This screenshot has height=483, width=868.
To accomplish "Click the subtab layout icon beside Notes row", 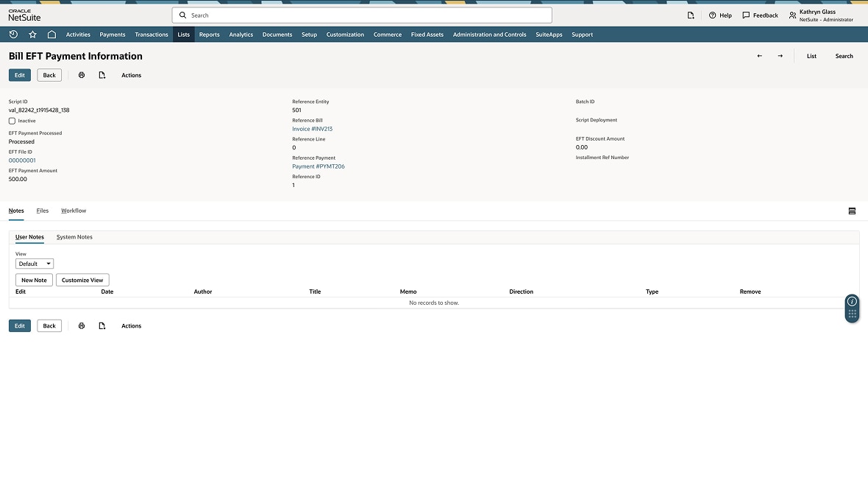I will point(852,211).
